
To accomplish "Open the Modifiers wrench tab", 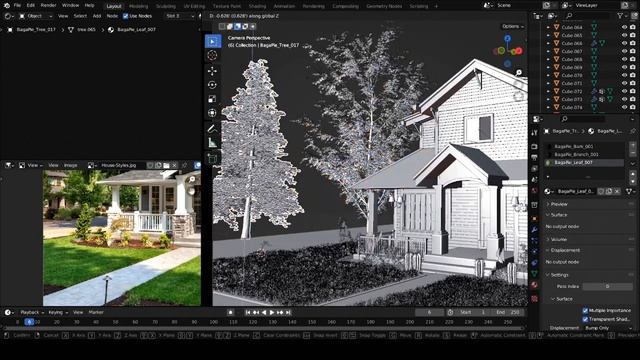I will [534, 229].
